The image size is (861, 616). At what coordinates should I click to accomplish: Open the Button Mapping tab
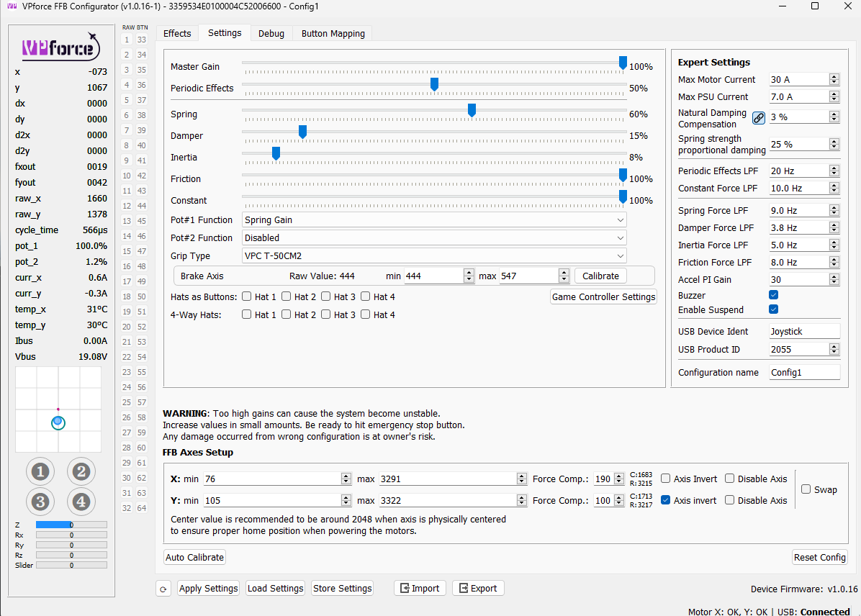(333, 33)
